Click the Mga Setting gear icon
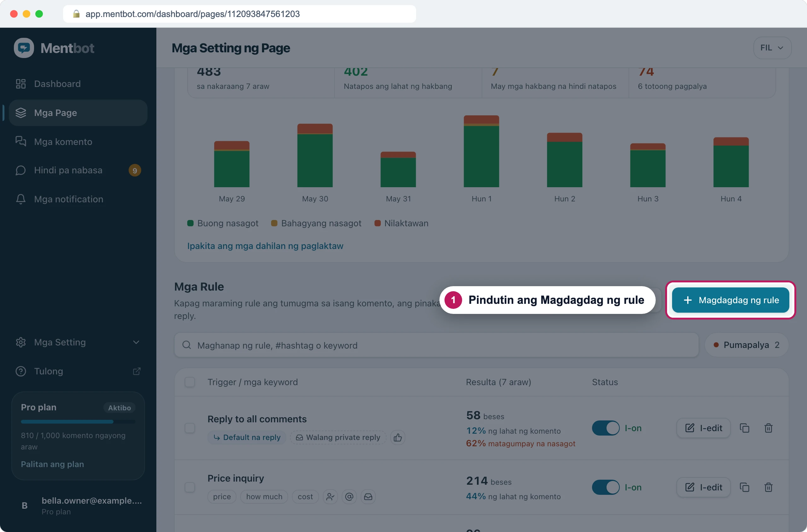Viewport: 807px width, 532px height. pyautogui.click(x=21, y=342)
